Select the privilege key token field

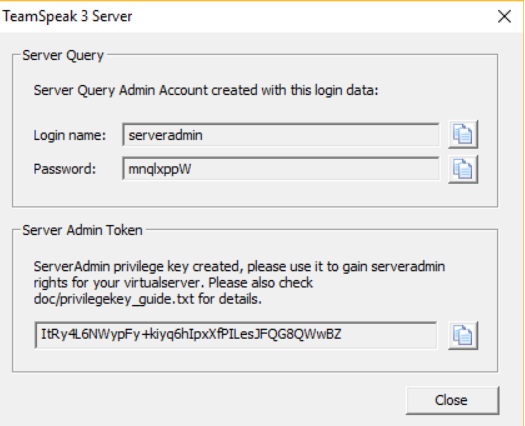coord(236,335)
